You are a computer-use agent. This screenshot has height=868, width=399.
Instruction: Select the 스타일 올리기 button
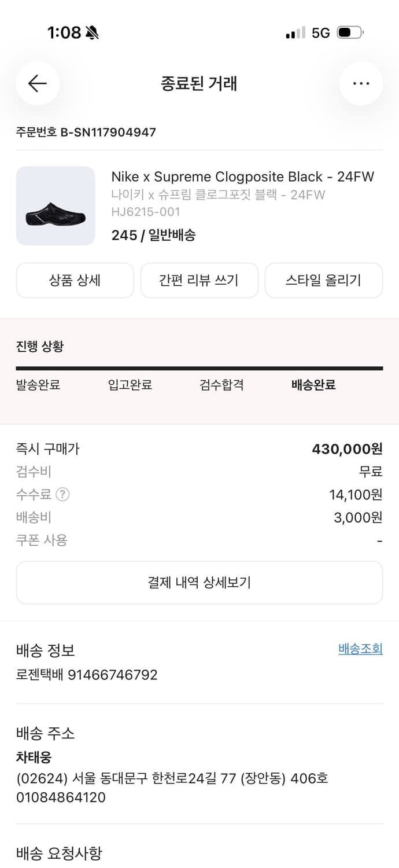pos(324,280)
